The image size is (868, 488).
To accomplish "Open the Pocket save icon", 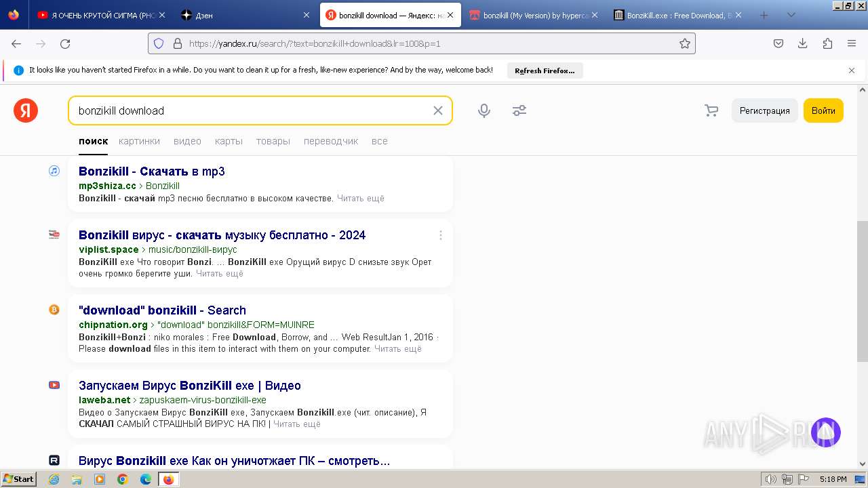I will [778, 43].
